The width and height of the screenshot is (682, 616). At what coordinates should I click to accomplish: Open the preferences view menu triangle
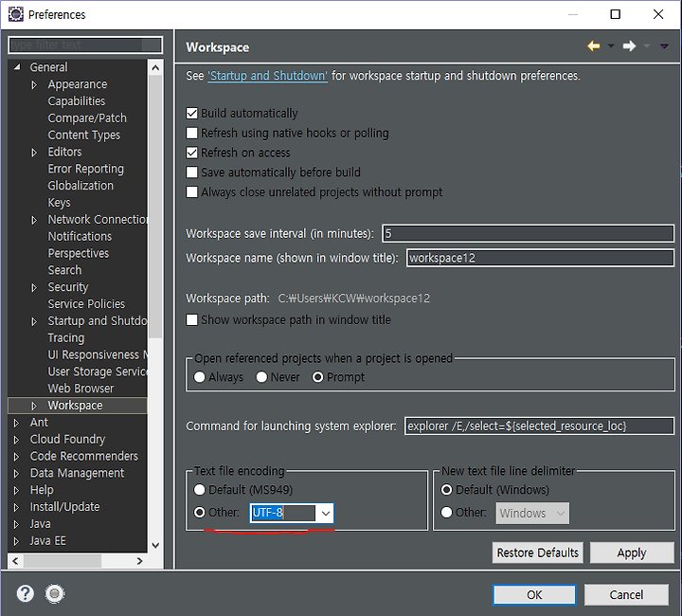(x=664, y=46)
